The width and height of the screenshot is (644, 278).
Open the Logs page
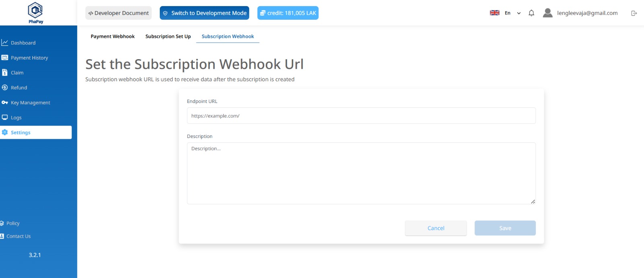16,117
